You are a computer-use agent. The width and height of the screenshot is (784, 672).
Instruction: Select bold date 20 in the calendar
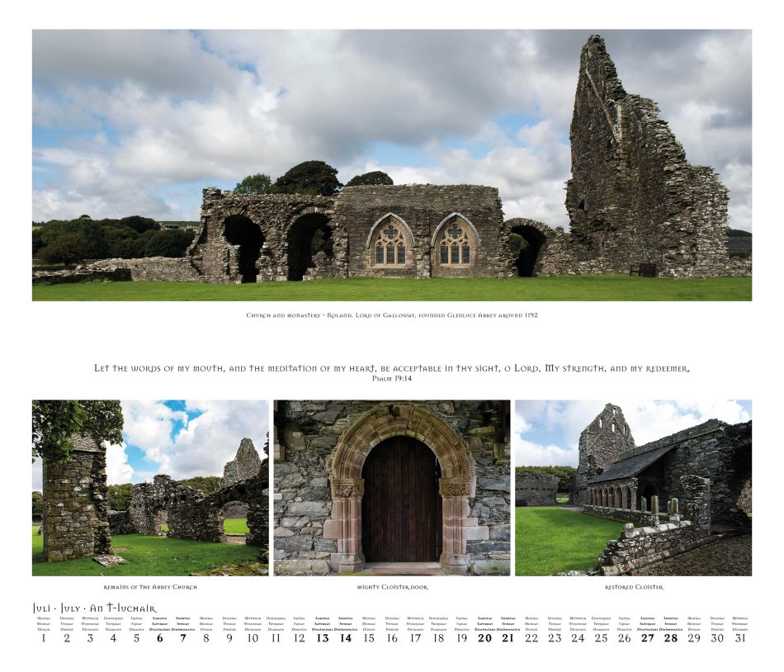click(484, 638)
